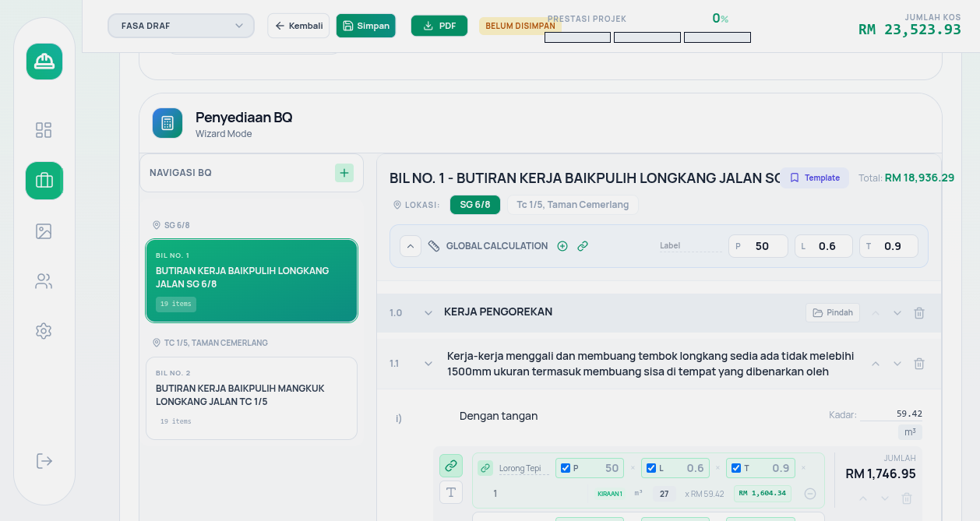Click the hard-hat app logo

click(x=44, y=62)
